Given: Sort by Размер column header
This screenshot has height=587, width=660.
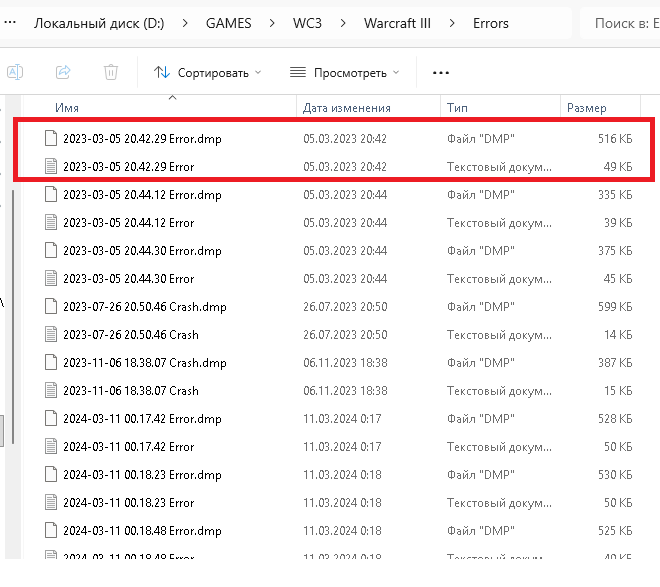Looking at the screenshot, I should tap(586, 108).
